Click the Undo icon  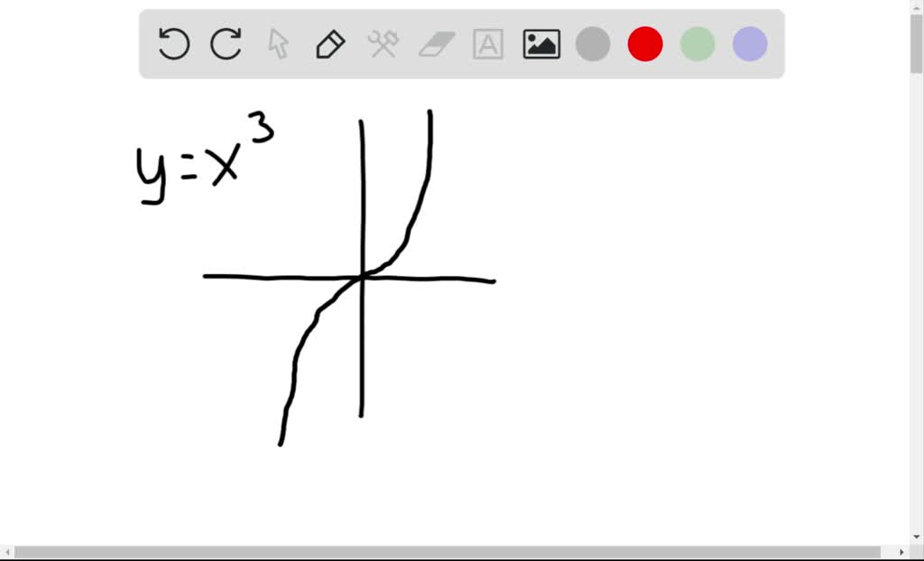[172, 42]
